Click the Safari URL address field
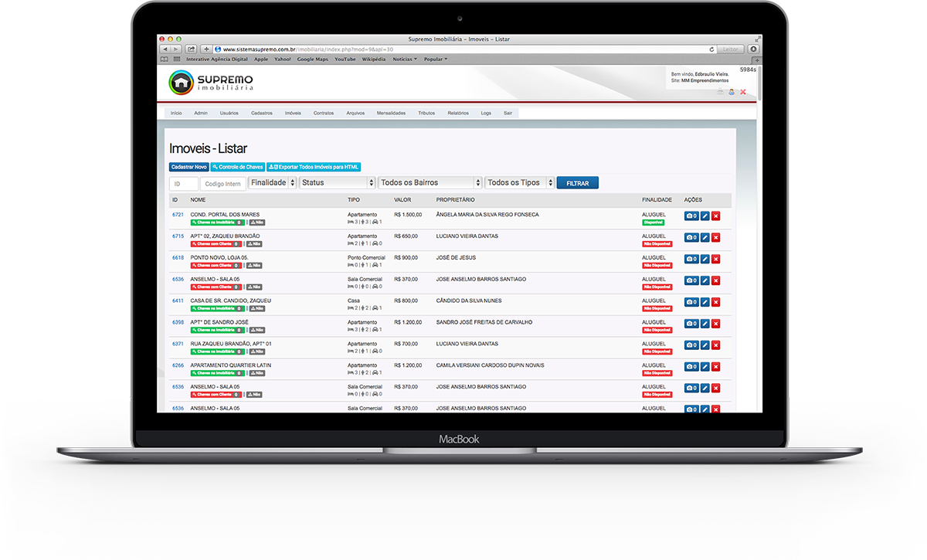 tap(463, 49)
